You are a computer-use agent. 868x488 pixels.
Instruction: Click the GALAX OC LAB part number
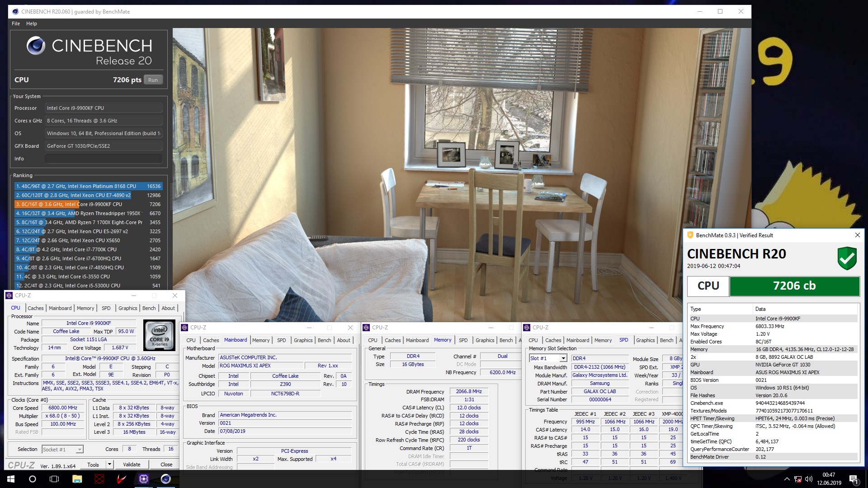[600, 392]
